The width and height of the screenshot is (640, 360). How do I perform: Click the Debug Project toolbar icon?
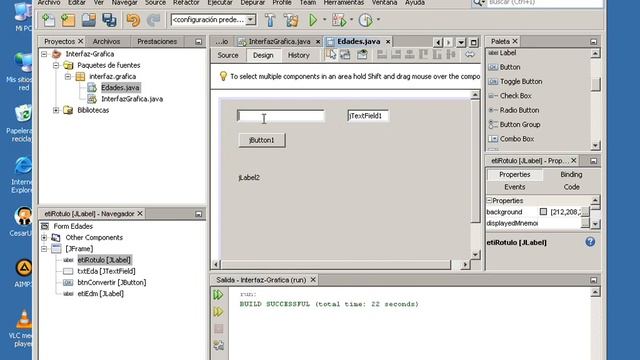coord(339,20)
